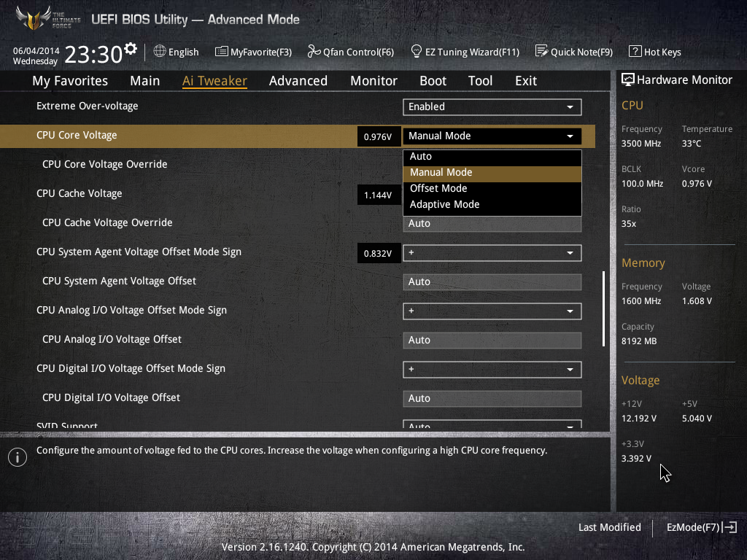
Task: Click the 3500 MHz CPU frequency value
Action: point(641,144)
